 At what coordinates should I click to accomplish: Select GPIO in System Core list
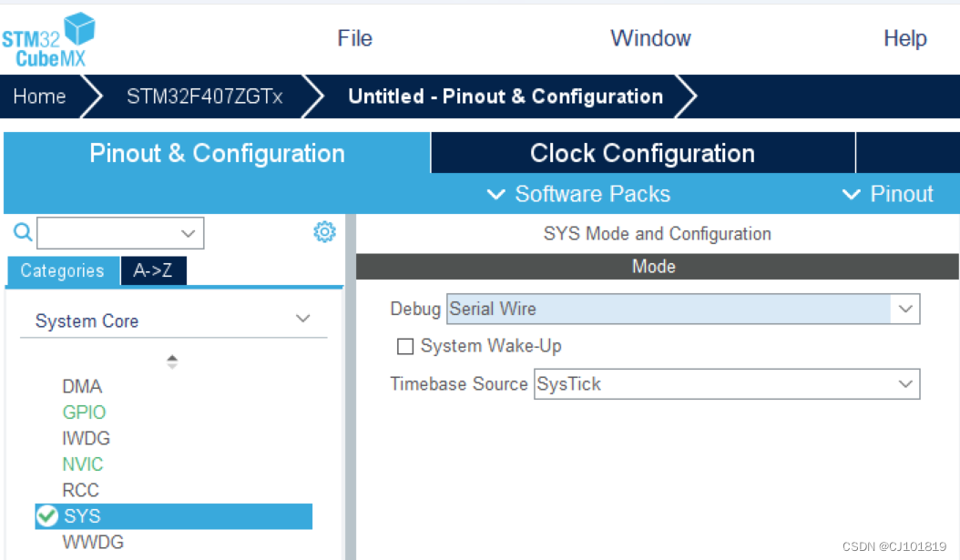[84, 412]
